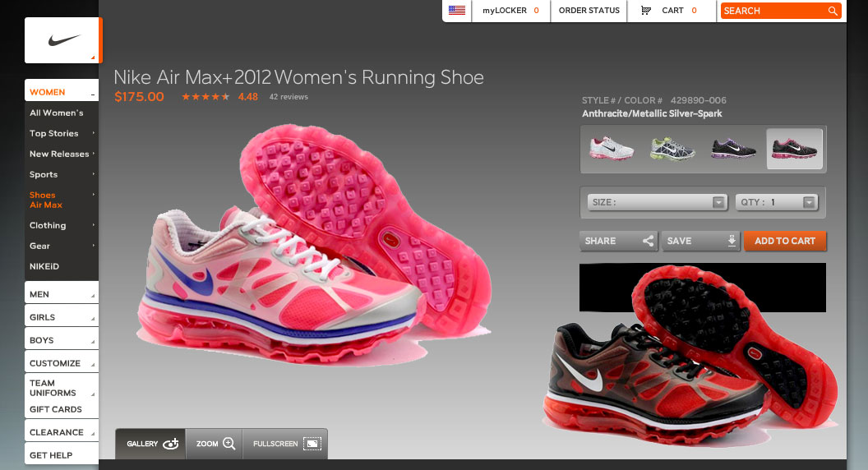Click the share arrow icon
868x470 pixels.
pos(648,241)
